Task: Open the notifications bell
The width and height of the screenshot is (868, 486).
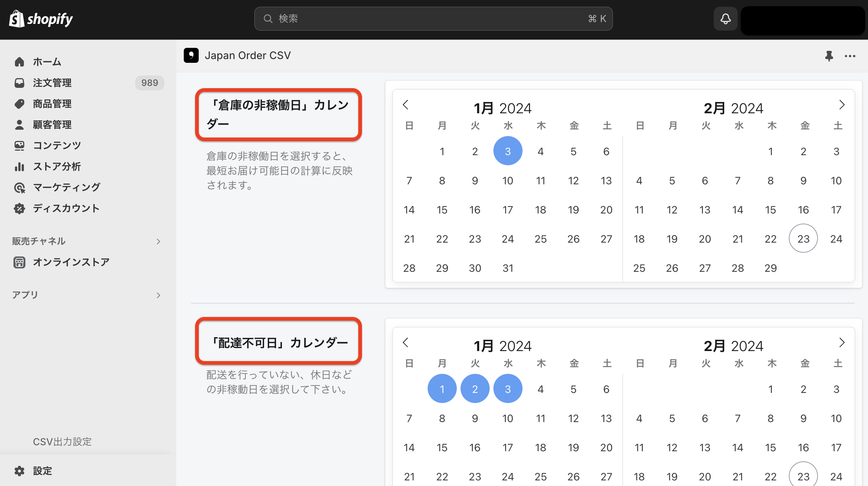Action: (x=725, y=19)
